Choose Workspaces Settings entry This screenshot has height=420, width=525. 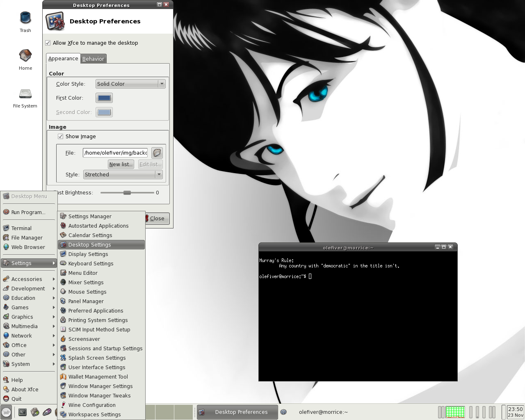101,414
